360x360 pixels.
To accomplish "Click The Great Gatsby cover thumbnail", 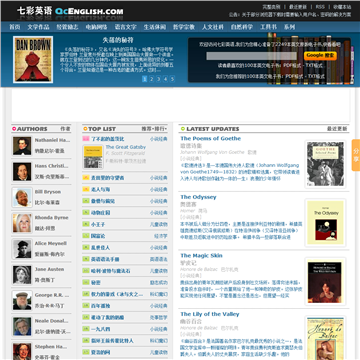I will tap(93, 157).
